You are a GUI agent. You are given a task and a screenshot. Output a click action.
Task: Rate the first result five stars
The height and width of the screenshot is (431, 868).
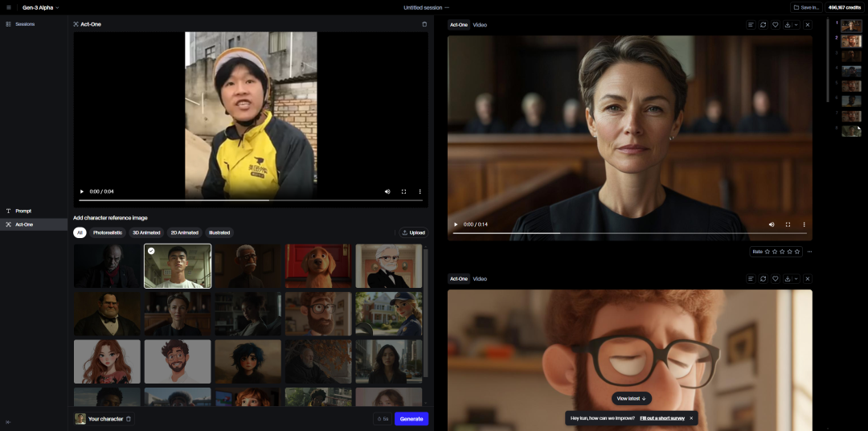(797, 252)
